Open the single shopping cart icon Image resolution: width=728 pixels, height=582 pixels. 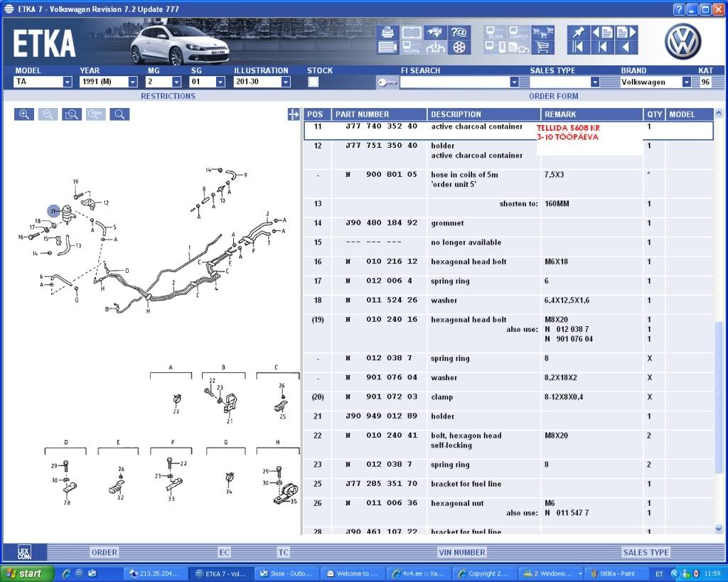tap(542, 47)
